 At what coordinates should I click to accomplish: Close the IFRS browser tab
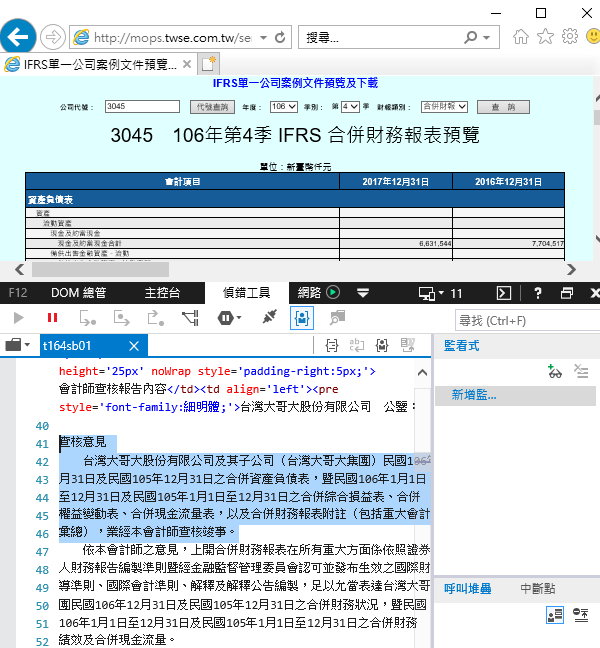pyautogui.click(x=187, y=64)
